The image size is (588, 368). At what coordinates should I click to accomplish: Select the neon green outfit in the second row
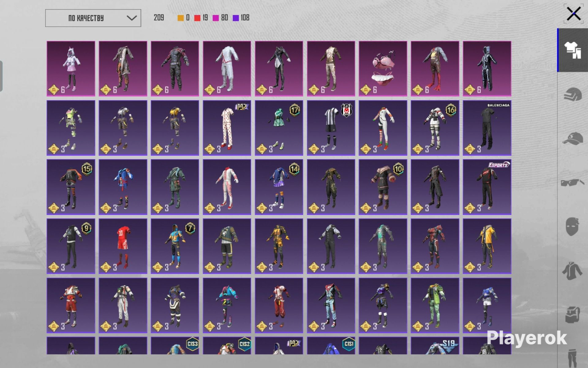click(71, 128)
